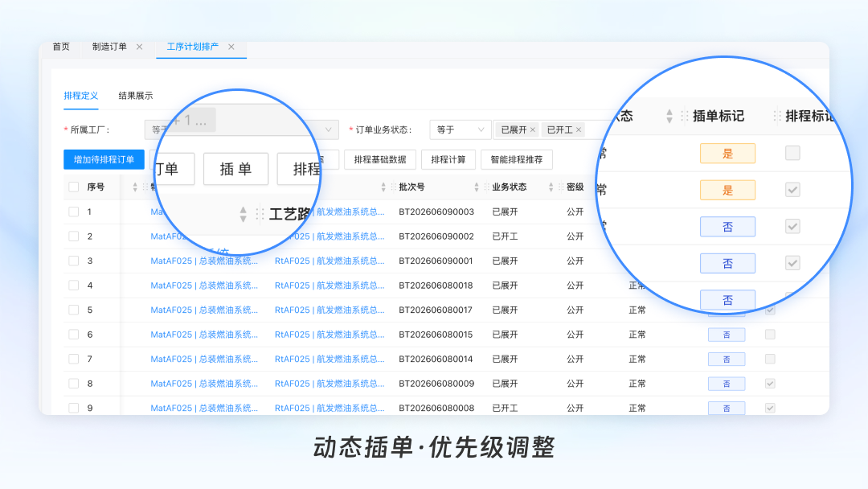The width and height of the screenshot is (868, 489).
Task: Close the 制造订单 tab
Action: point(140,47)
